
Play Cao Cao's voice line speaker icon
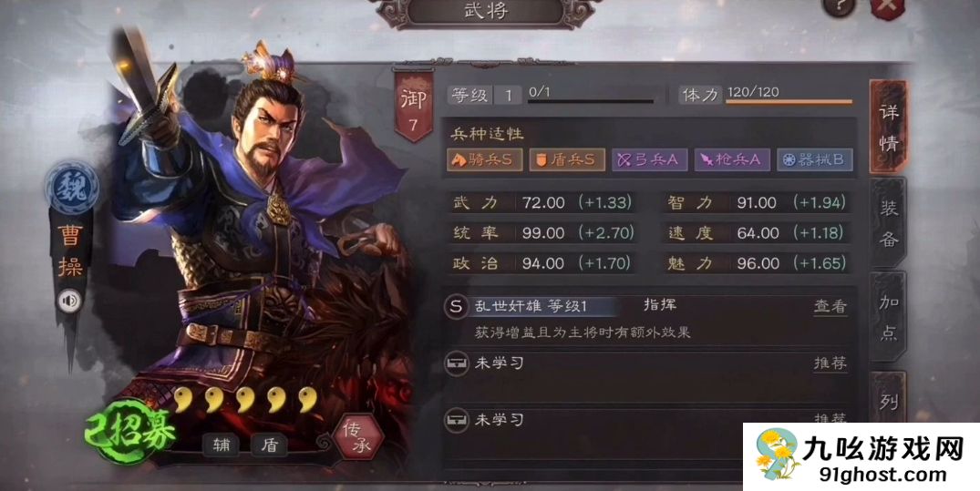pyautogui.click(x=69, y=302)
